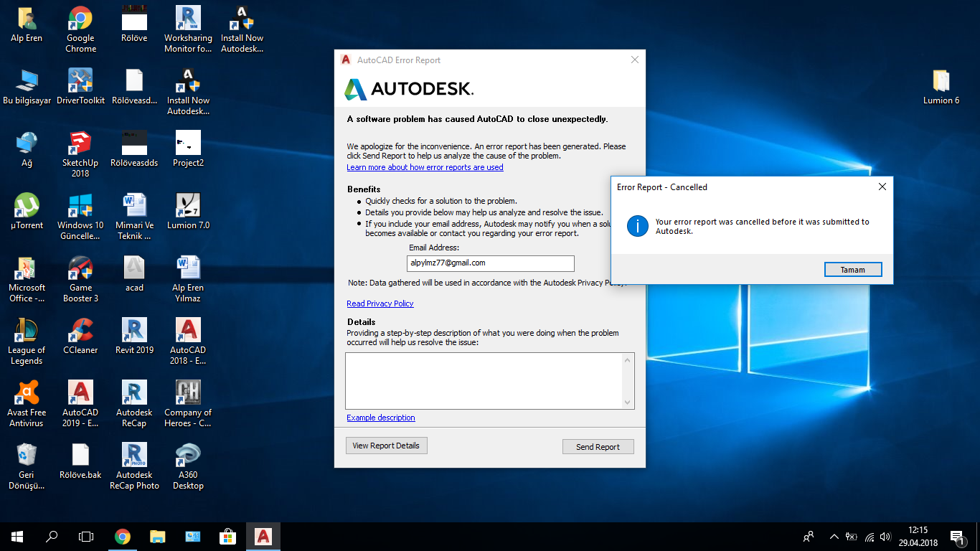980x551 pixels.
Task: Open the Lumion 6 folder on the desktop
Action: click(941, 87)
